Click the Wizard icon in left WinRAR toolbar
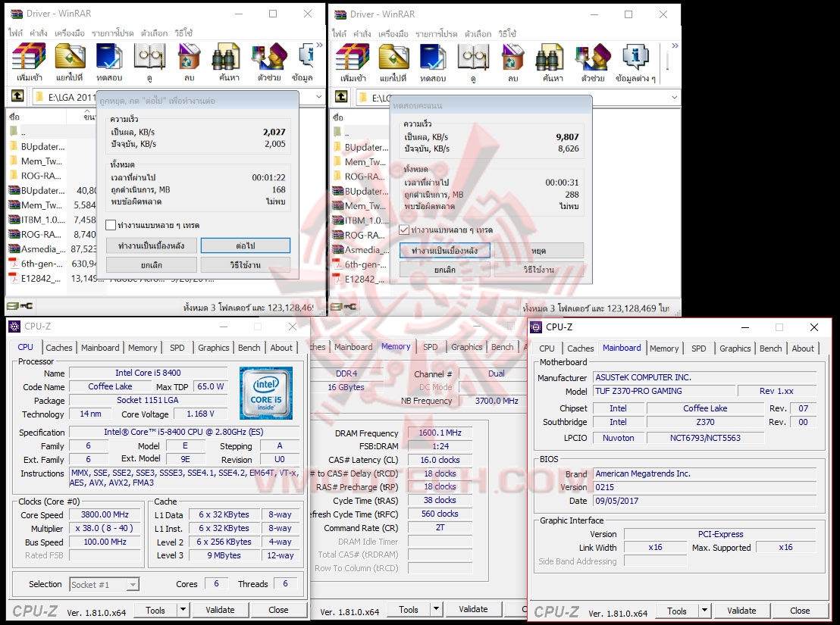Viewport: 840px width, 625px height. (x=269, y=57)
